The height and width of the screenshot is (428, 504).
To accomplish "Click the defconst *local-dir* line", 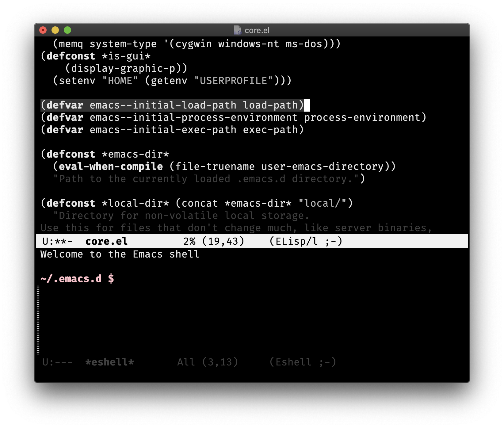I will 197,203.
